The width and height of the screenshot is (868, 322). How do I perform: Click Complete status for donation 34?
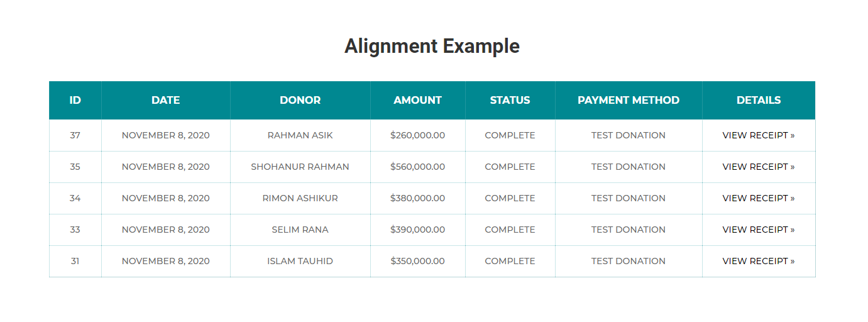point(510,198)
